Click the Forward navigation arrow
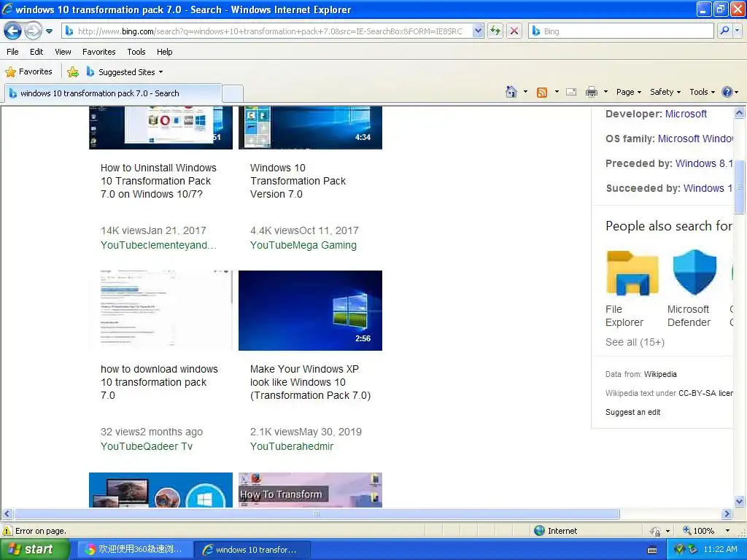This screenshot has width=747, height=560. pyautogui.click(x=33, y=31)
